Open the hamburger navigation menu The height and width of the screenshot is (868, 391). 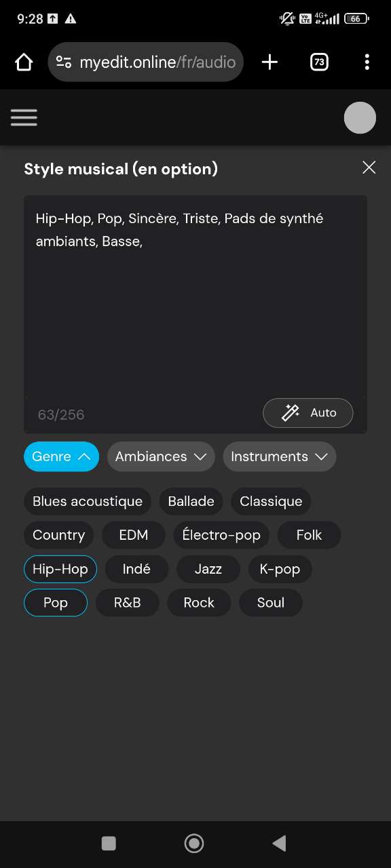24,117
